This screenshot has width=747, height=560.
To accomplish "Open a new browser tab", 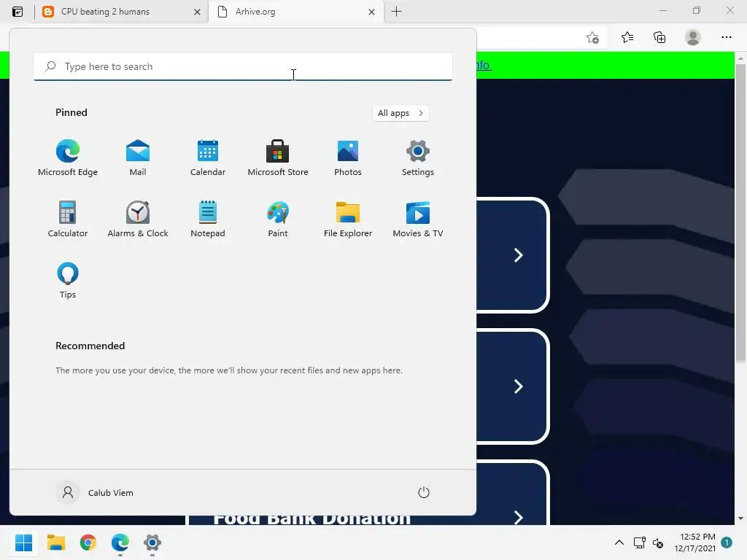I will [396, 12].
